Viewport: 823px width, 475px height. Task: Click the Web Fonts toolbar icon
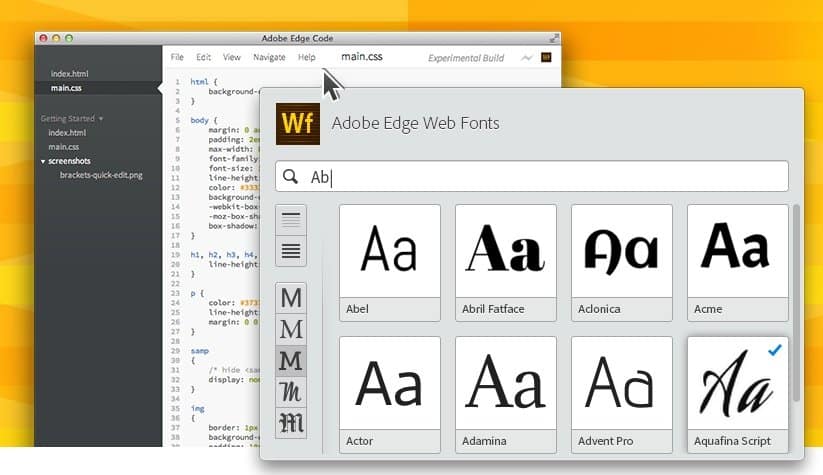546,57
